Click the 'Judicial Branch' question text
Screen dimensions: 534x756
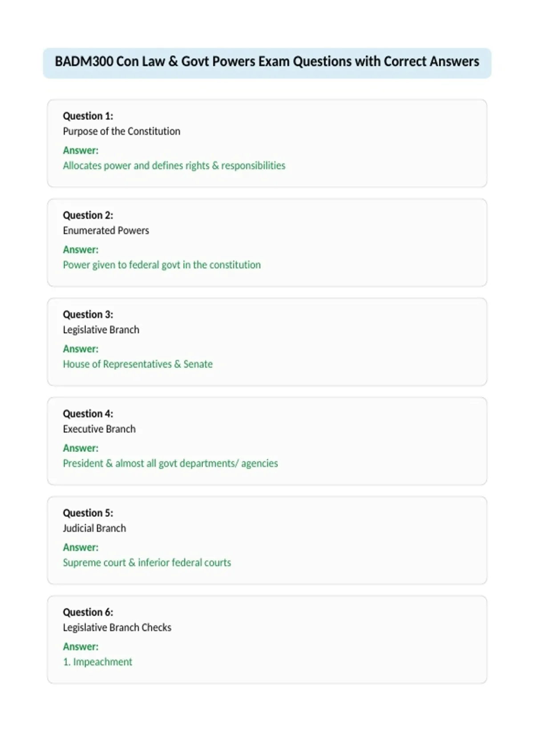[94, 528]
